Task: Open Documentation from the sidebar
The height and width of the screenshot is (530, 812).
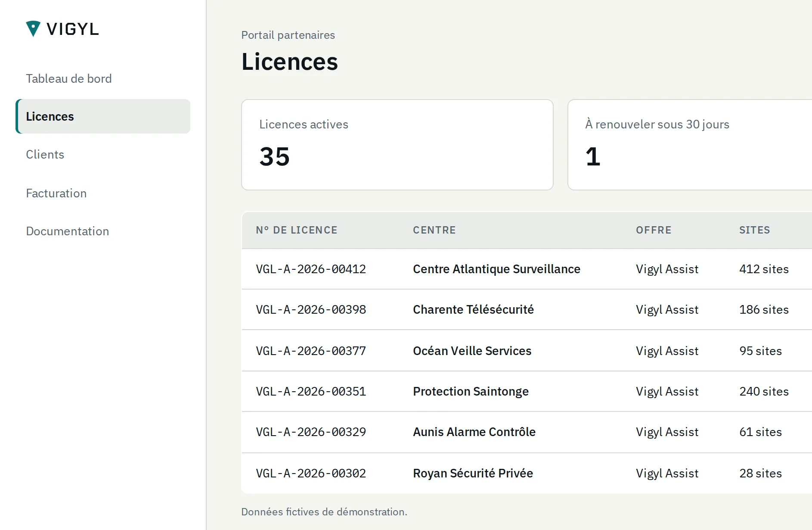Action: 68,231
